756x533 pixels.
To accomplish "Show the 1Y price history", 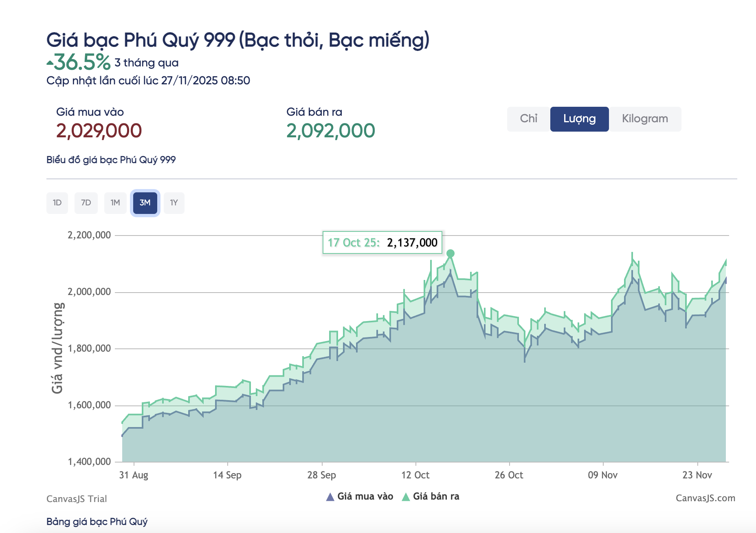I will pos(174,203).
